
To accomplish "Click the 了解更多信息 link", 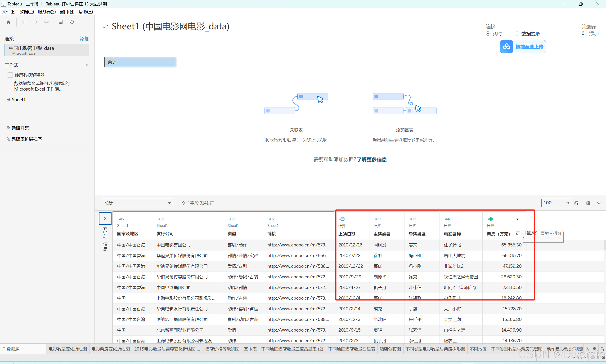I will (372, 160).
